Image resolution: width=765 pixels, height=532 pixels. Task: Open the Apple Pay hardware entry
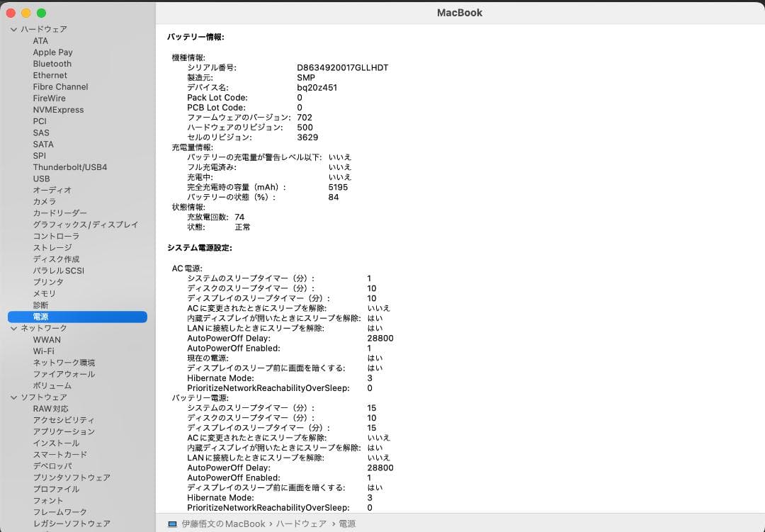[x=52, y=52]
